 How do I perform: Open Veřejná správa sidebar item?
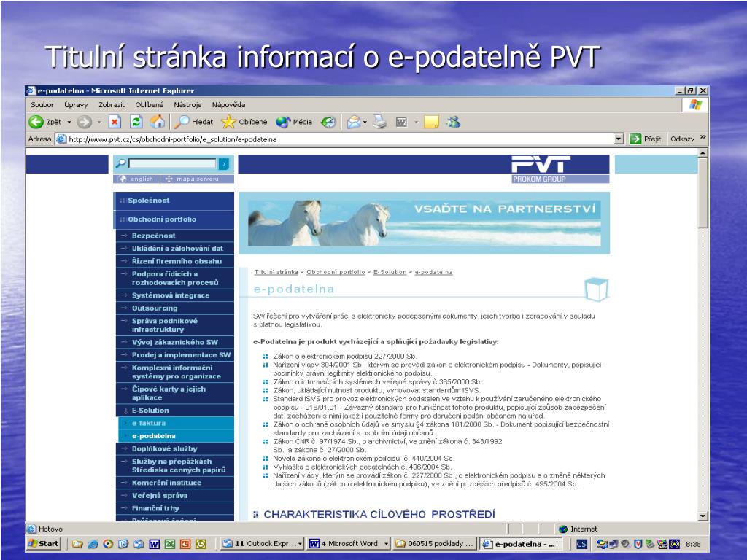pyautogui.click(x=175, y=495)
